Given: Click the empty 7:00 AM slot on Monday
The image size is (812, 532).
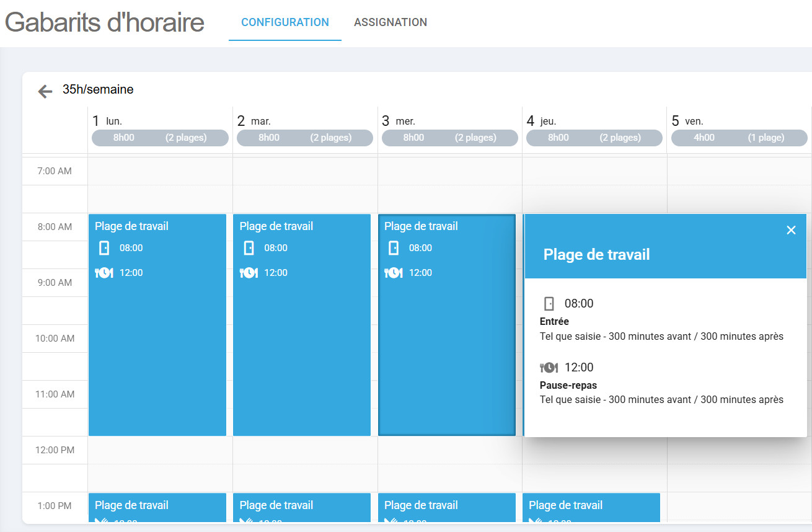Looking at the screenshot, I should (160, 171).
